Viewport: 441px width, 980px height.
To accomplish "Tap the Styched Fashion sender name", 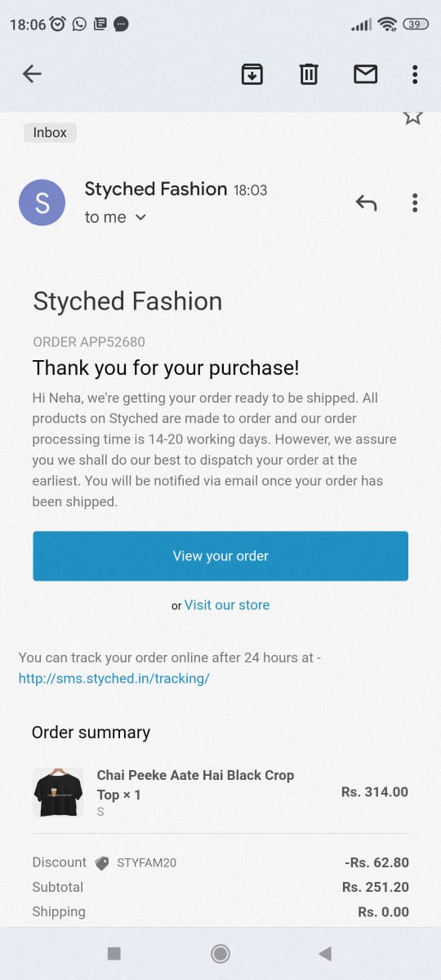I will [x=156, y=189].
